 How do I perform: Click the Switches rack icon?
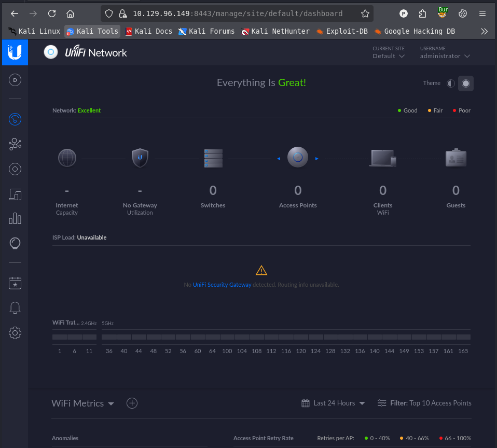213,158
